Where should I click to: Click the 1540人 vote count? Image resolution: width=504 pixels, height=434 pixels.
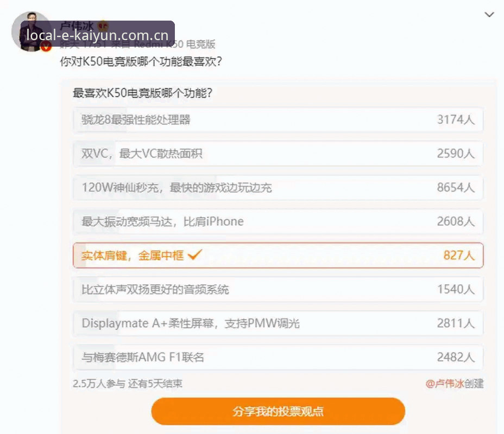click(x=456, y=290)
